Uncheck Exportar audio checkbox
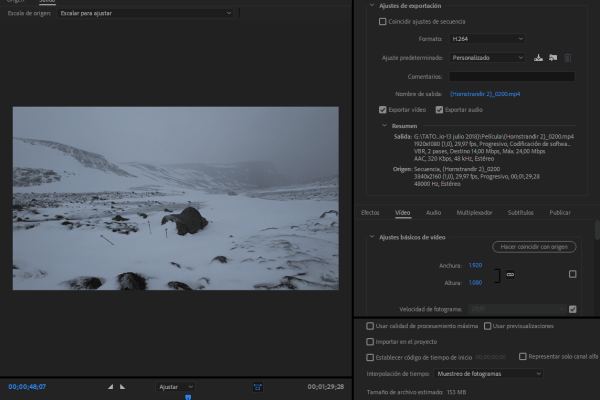 [x=438, y=109]
